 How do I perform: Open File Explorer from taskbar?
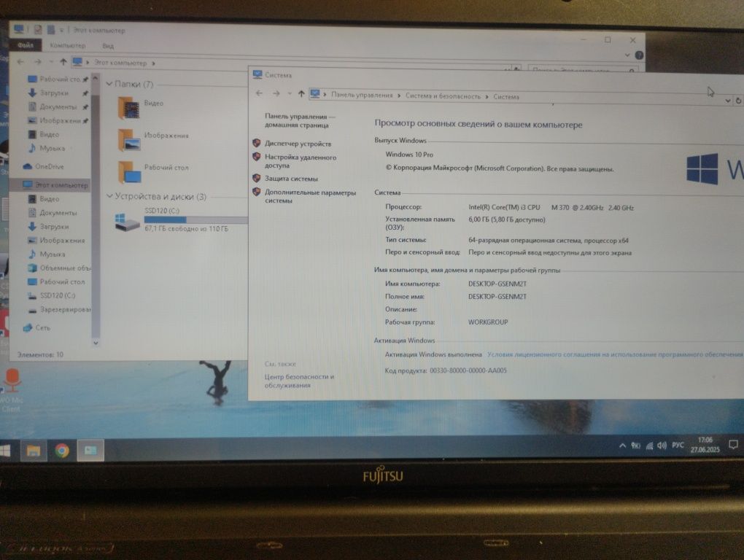pos(34,451)
